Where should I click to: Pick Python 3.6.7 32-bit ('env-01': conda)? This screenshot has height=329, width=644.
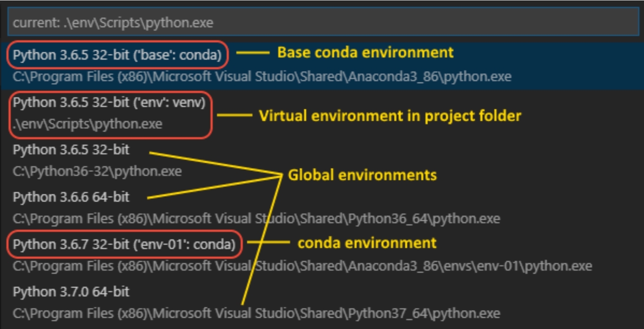tap(124, 244)
